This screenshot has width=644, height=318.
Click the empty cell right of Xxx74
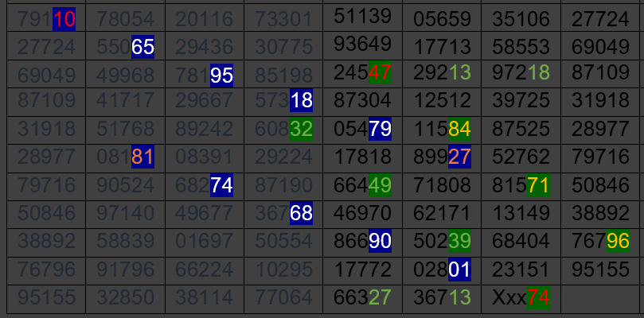[600, 298]
